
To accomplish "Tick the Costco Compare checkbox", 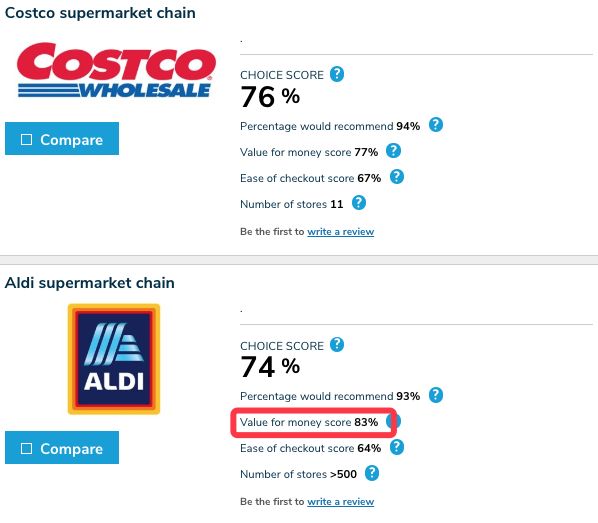I will tap(26, 139).
